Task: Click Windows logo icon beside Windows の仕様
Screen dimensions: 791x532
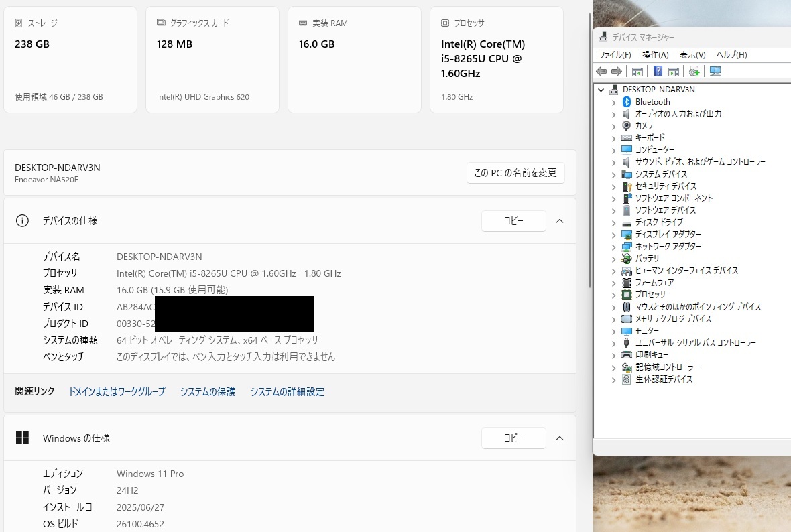Action: click(x=22, y=438)
